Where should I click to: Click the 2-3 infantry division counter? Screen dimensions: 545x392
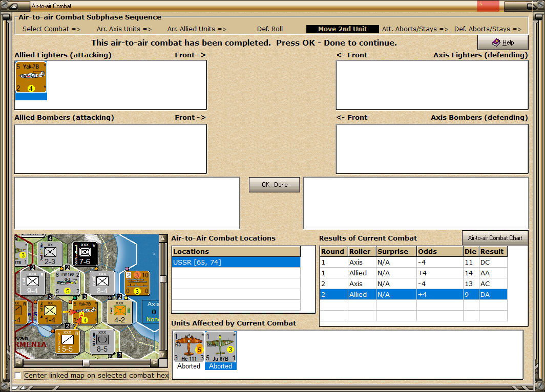pyautogui.click(x=50, y=254)
